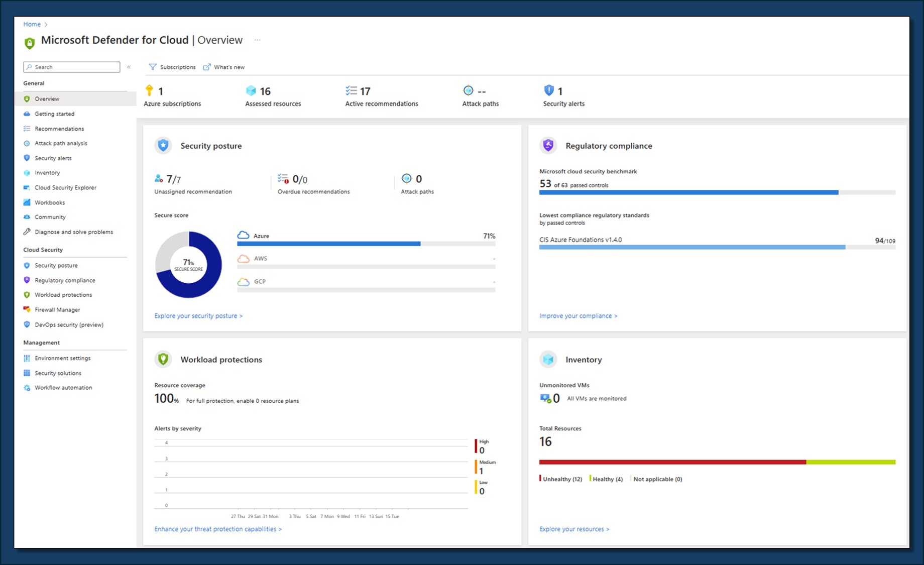This screenshot has width=924, height=565.
Task: Click the Security alerts shield icon in summary bar
Action: tap(549, 90)
